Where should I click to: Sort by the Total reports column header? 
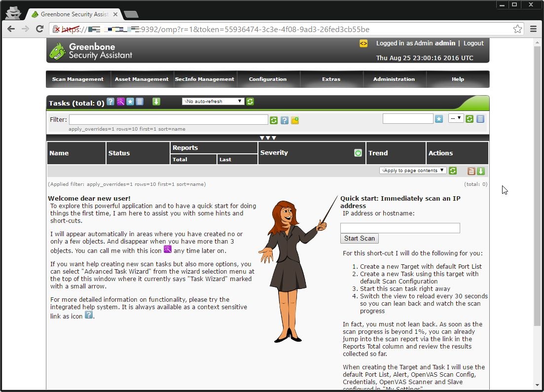click(x=180, y=160)
